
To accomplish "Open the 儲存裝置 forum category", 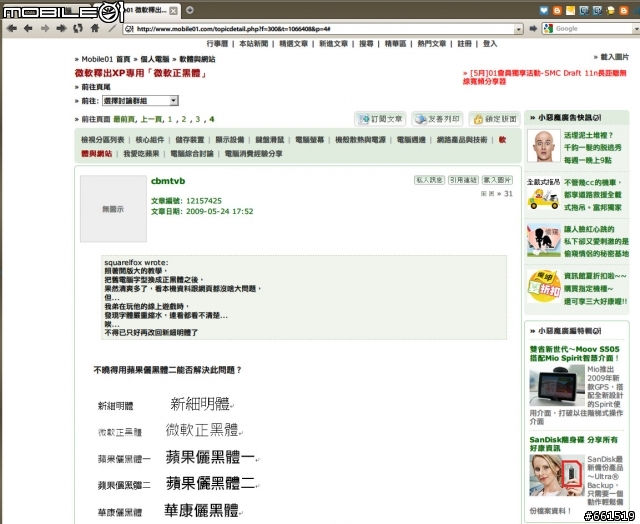I will coord(190,140).
